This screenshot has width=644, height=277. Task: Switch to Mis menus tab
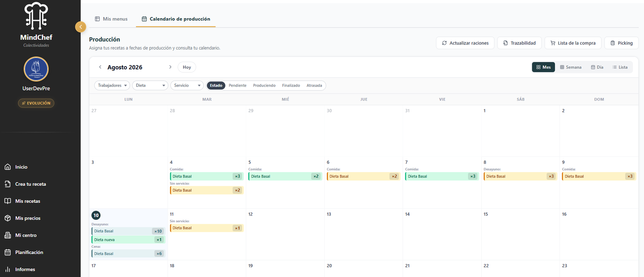click(111, 19)
